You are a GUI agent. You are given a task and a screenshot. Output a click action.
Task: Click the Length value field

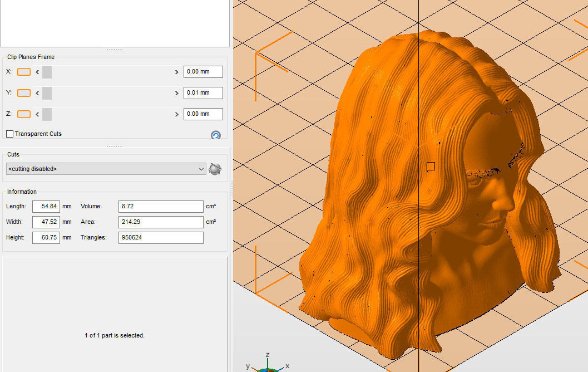click(x=46, y=206)
